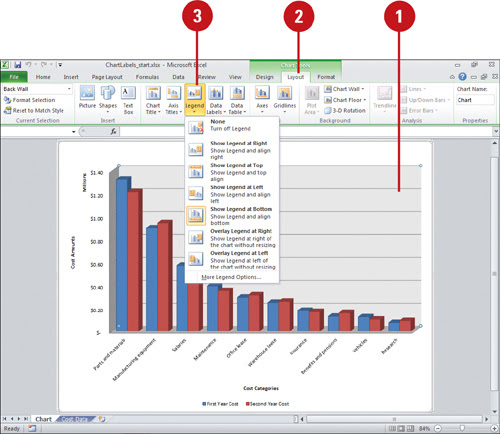Click the Save icon in Quick Access toolbar
The width and height of the screenshot is (500, 434).
coord(18,65)
